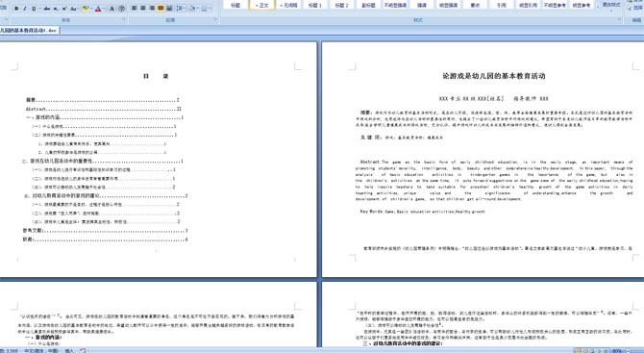The image size is (644, 353).
Task: Click the superscript icon
Action: click(64, 9)
